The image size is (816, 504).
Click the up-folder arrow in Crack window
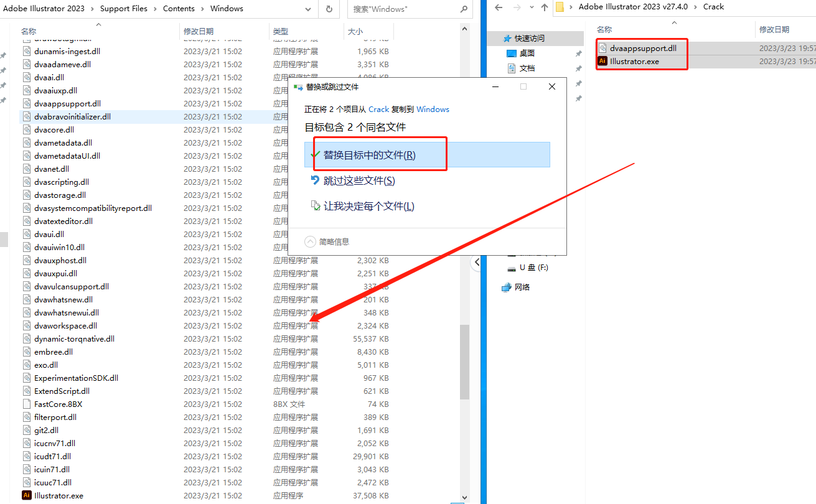[545, 7]
